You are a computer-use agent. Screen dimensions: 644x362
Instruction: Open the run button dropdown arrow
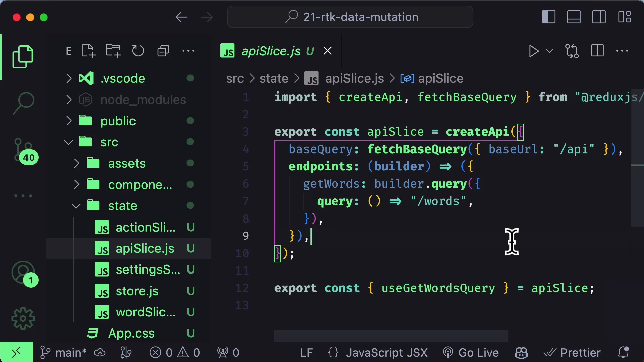coord(549,51)
